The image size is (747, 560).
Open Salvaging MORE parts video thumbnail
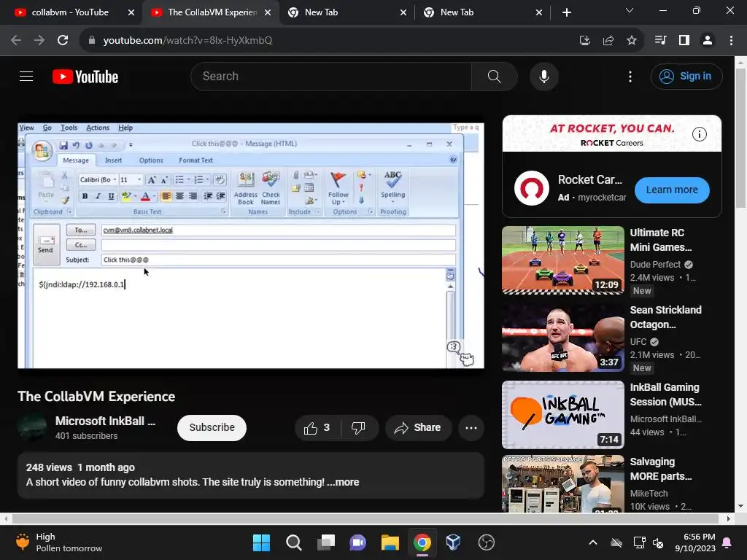tap(562, 484)
